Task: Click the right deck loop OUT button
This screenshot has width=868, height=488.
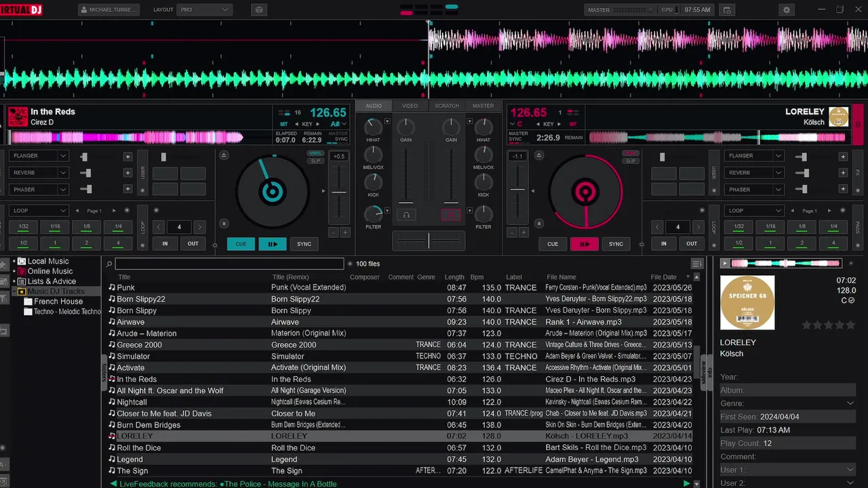Action: [692, 244]
